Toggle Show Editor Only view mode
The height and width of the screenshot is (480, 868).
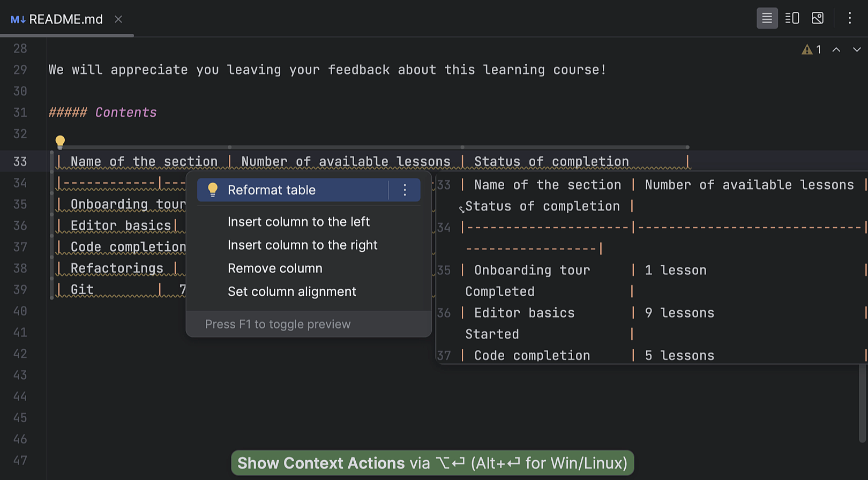767,18
